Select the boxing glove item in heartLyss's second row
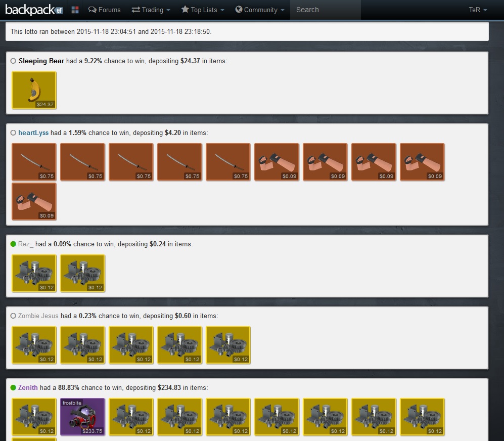504x441 pixels. coord(34,201)
